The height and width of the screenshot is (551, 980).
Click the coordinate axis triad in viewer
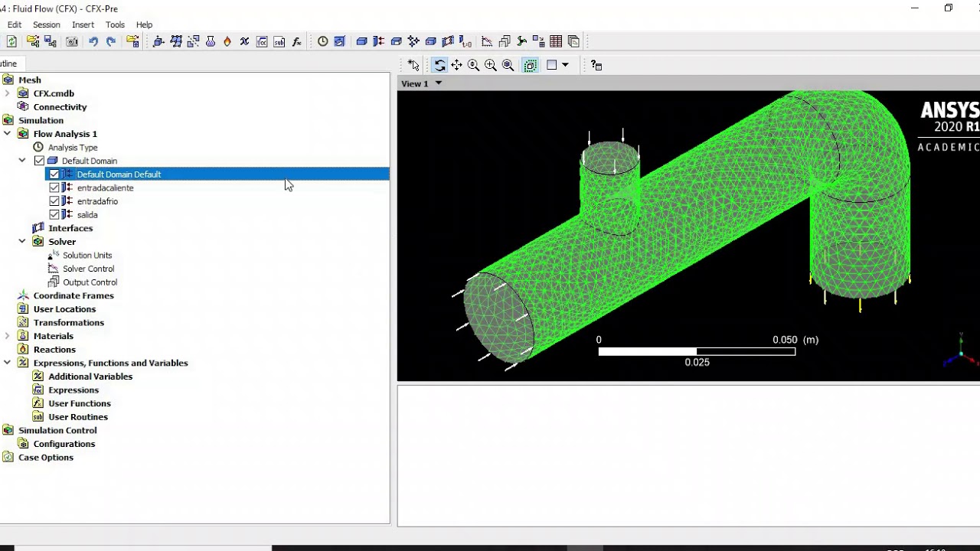tap(961, 350)
